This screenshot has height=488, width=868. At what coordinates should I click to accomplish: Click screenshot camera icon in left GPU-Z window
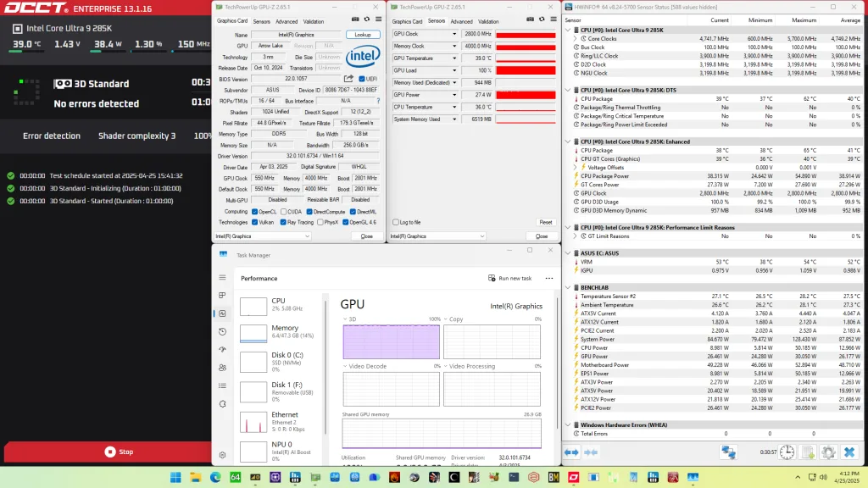point(355,19)
